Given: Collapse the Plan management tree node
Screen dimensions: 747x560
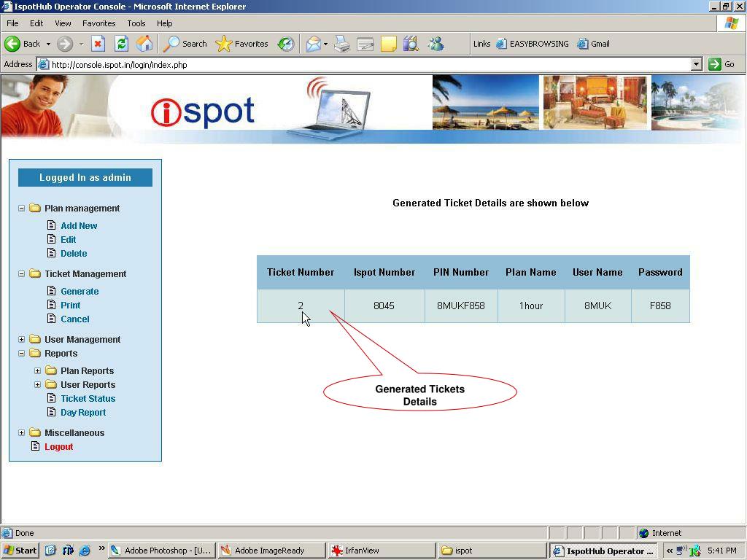Looking at the screenshot, I should click(21, 209).
